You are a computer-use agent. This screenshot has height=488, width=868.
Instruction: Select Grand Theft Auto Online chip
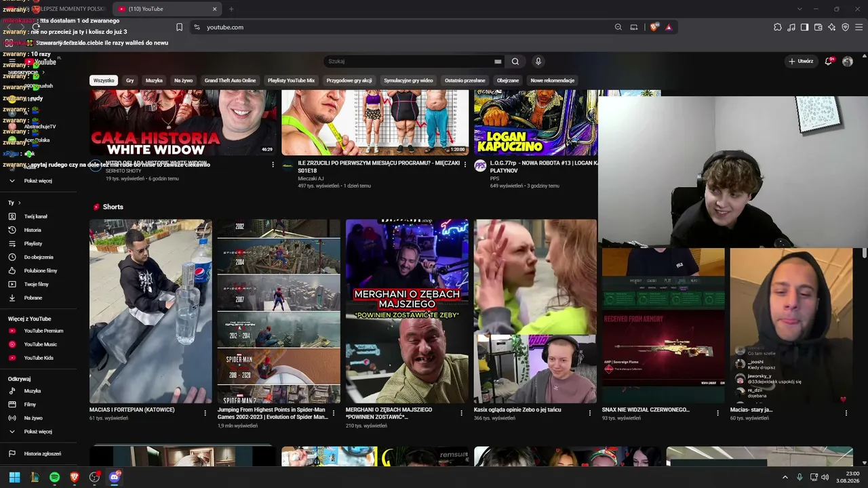pos(231,81)
